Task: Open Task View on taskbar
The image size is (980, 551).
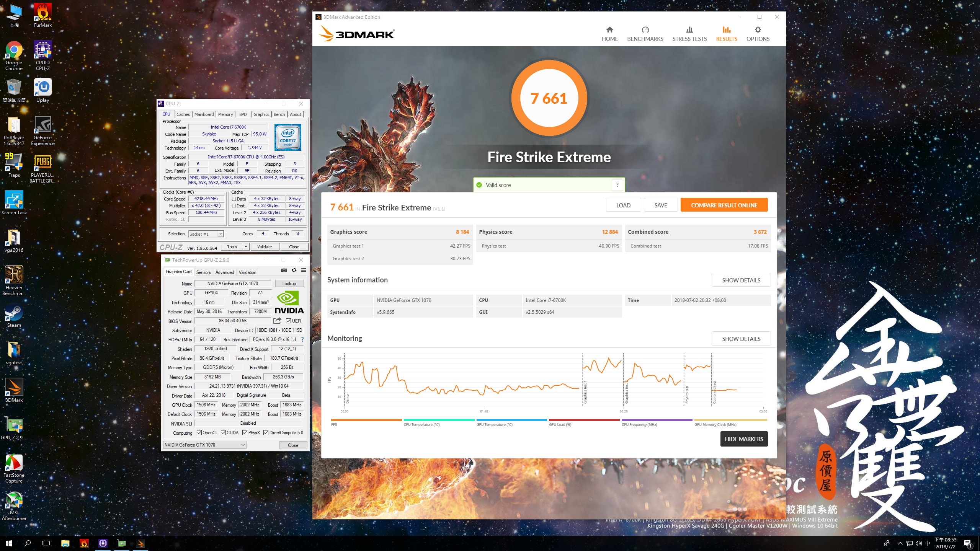Action: tap(46, 543)
